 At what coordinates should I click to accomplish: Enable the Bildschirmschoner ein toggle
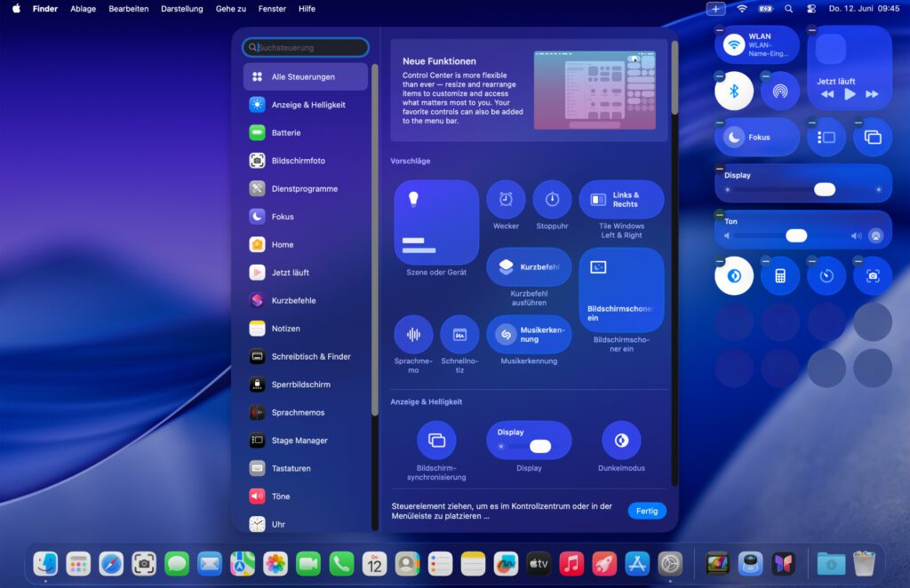pyautogui.click(x=622, y=290)
